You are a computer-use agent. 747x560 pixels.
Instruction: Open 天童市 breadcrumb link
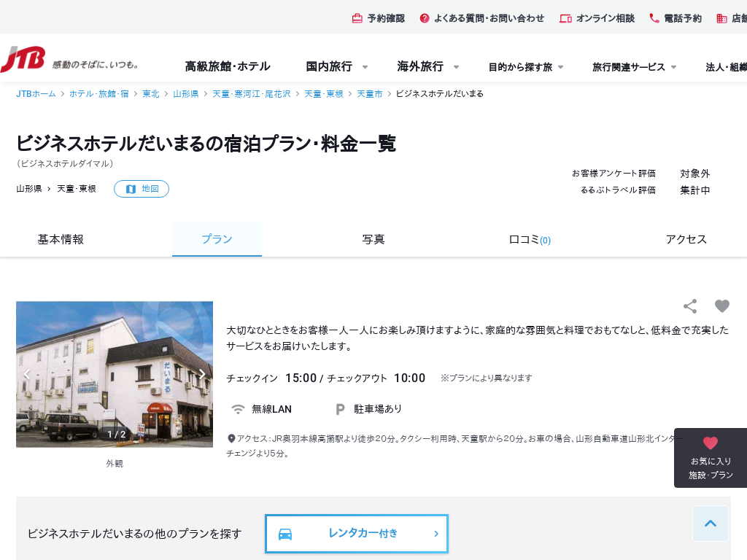[370, 94]
